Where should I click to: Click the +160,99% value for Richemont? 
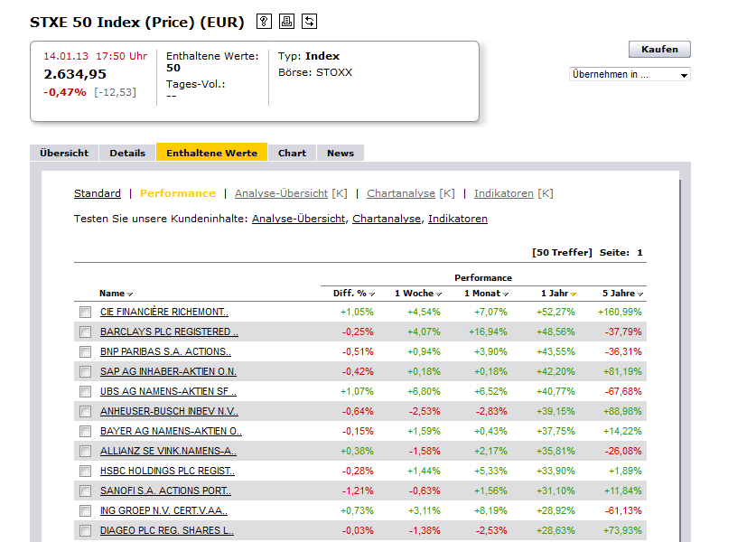click(620, 312)
